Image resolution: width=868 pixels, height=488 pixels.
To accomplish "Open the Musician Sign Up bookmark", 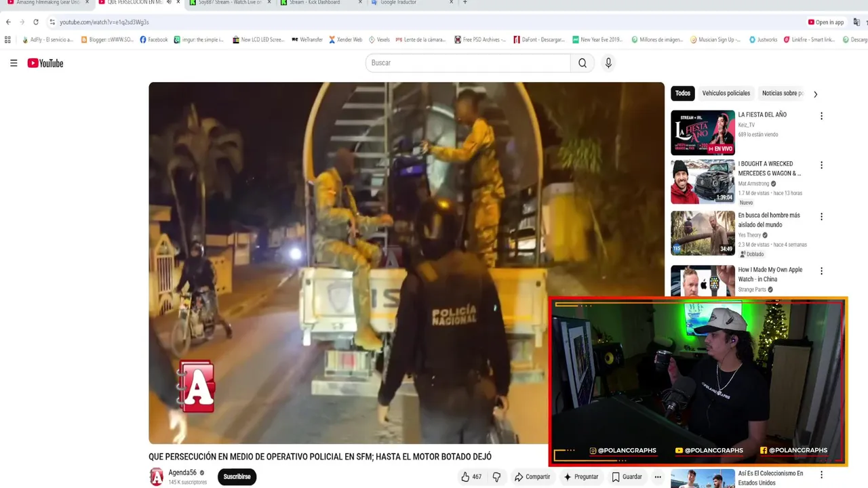I will pos(715,40).
